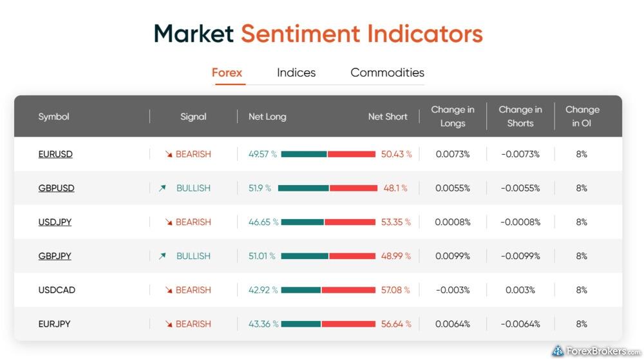This screenshot has height=359, width=644.
Task: Click the bearish arrow icon for USDJPY
Action: click(169, 222)
